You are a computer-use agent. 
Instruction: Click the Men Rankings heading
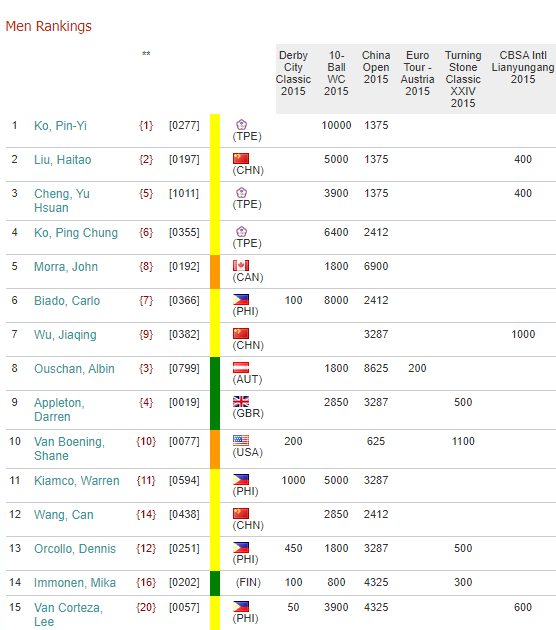(x=49, y=26)
